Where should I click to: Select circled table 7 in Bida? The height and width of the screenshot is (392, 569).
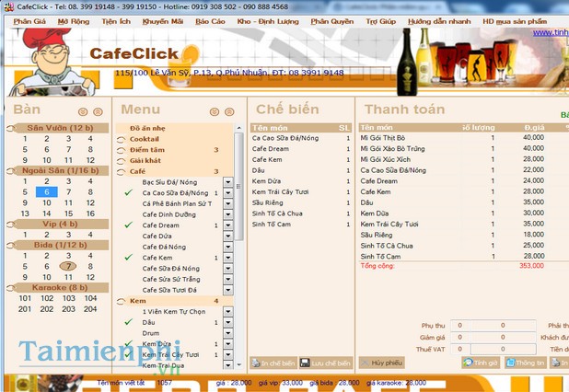68,266
